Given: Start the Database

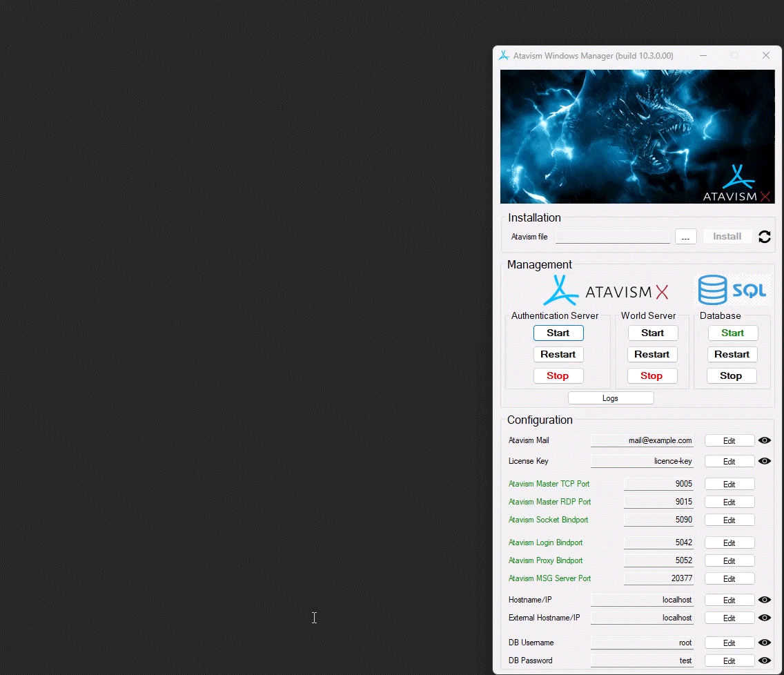Looking at the screenshot, I should pyautogui.click(x=732, y=333).
